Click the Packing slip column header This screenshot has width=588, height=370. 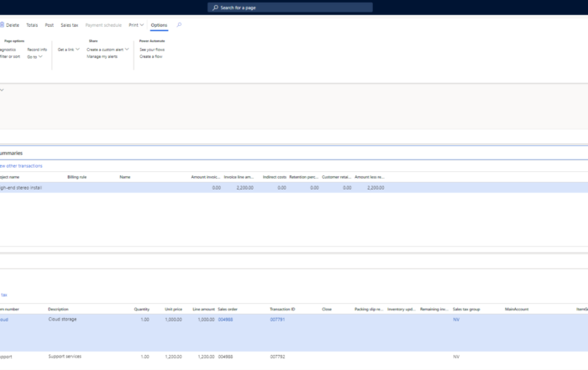[x=369, y=309]
